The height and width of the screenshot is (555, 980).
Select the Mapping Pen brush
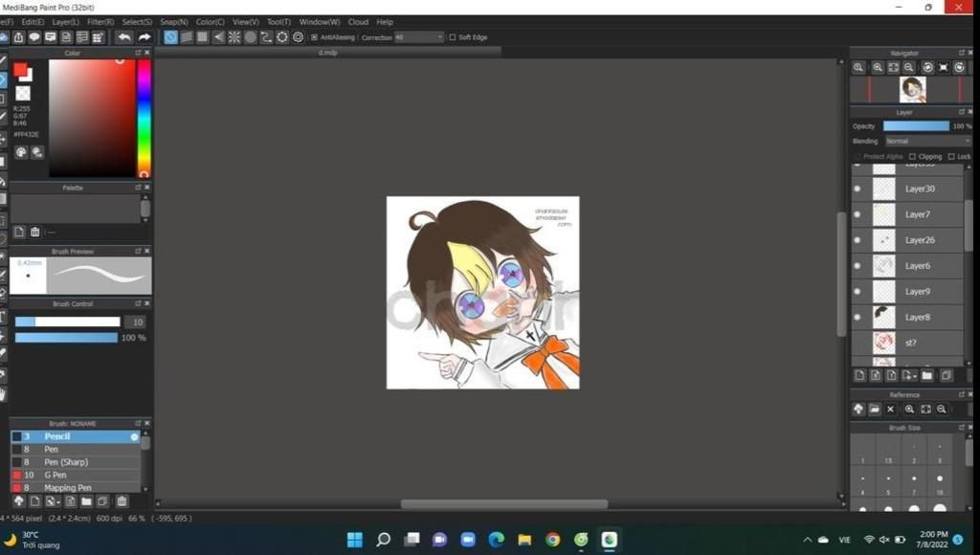click(x=75, y=487)
